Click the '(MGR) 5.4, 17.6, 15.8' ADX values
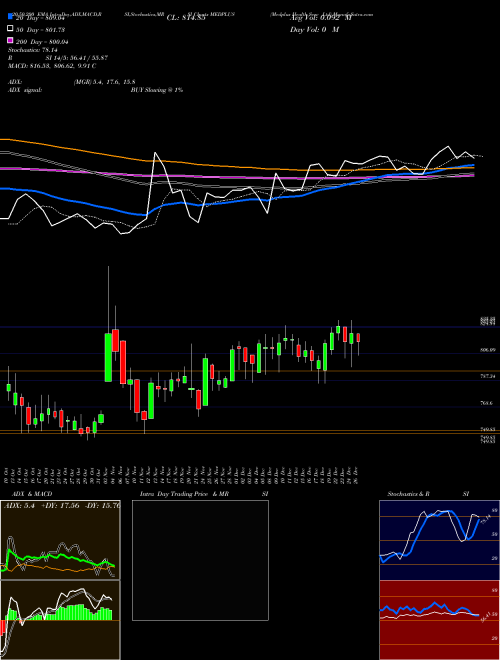The image size is (500, 660). pyautogui.click(x=104, y=82)
